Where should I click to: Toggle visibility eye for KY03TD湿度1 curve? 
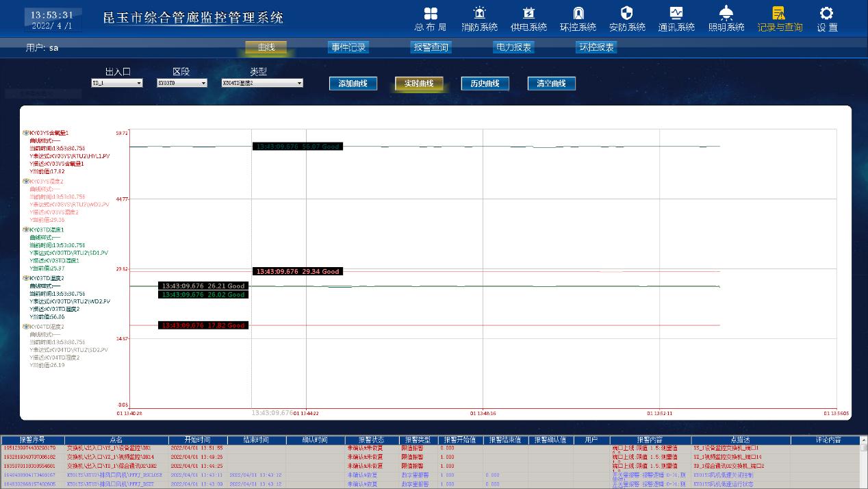(x=25, y=230)
